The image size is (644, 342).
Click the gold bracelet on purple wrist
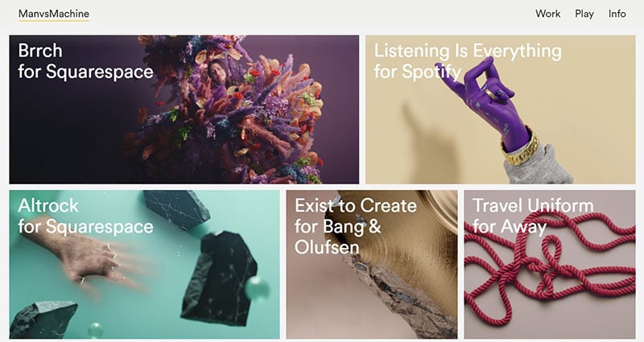(519, 148)
